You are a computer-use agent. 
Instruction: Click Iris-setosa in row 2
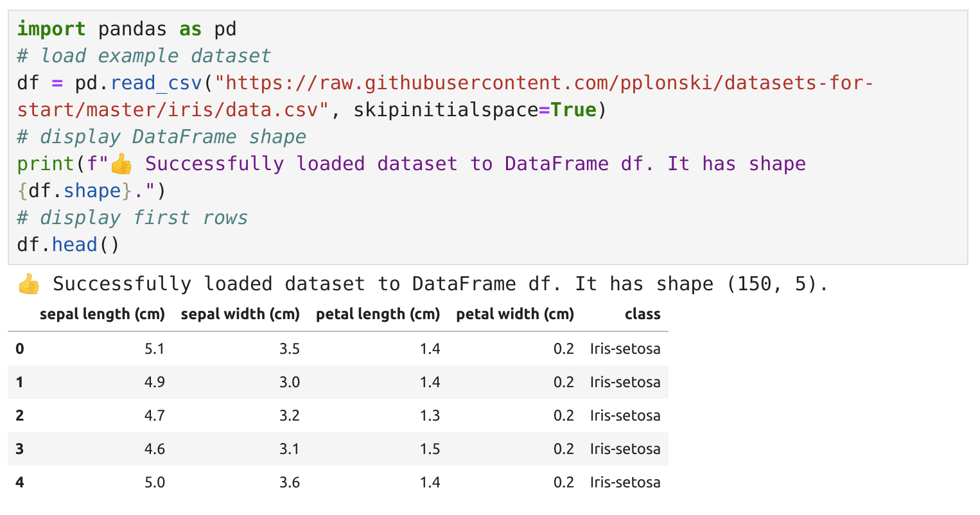coord(625,415)
